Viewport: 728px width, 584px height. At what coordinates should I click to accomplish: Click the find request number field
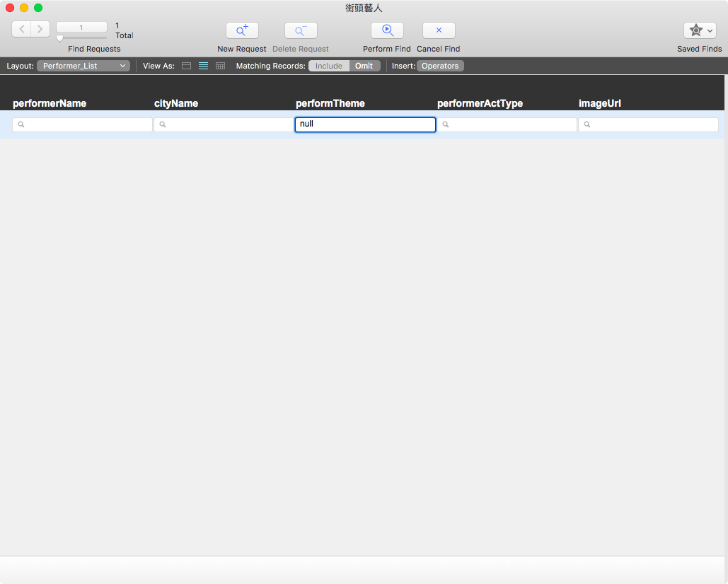click(x=82, y=27)
